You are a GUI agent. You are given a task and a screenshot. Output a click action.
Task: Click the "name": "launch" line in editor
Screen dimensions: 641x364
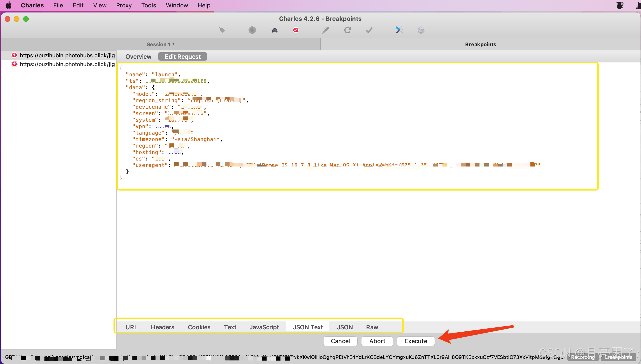153,74
